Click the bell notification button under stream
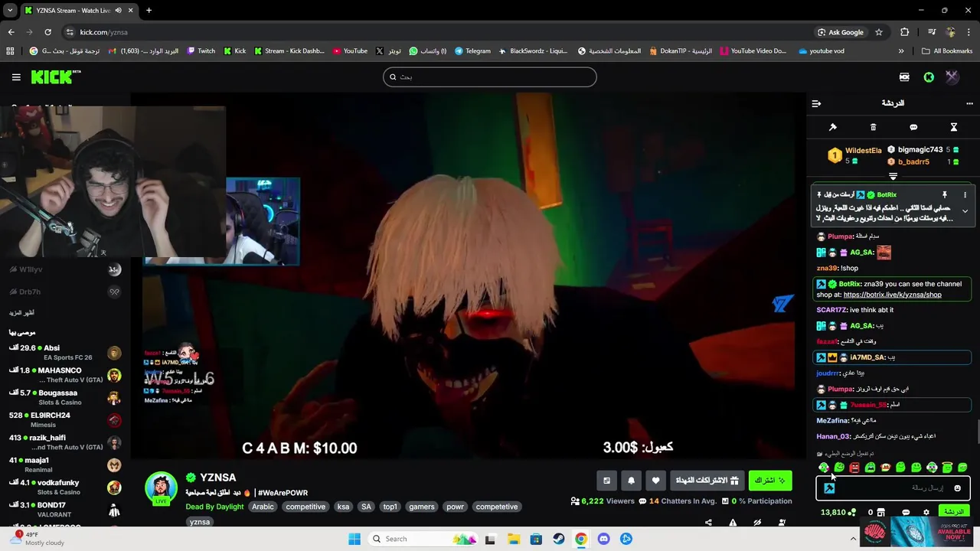Screen dimensions: 980x551 tap(631, 481)
